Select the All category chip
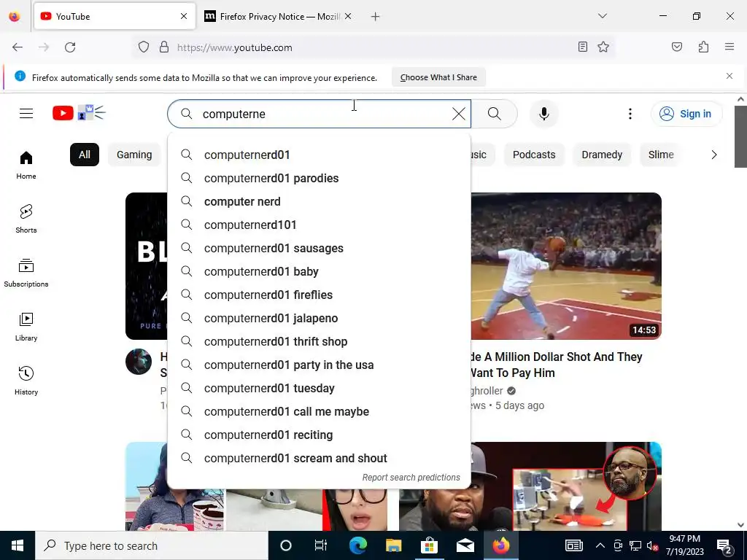The height and width of the screenshot is (560, 747). pyautogui.click(x=85, y=155)
